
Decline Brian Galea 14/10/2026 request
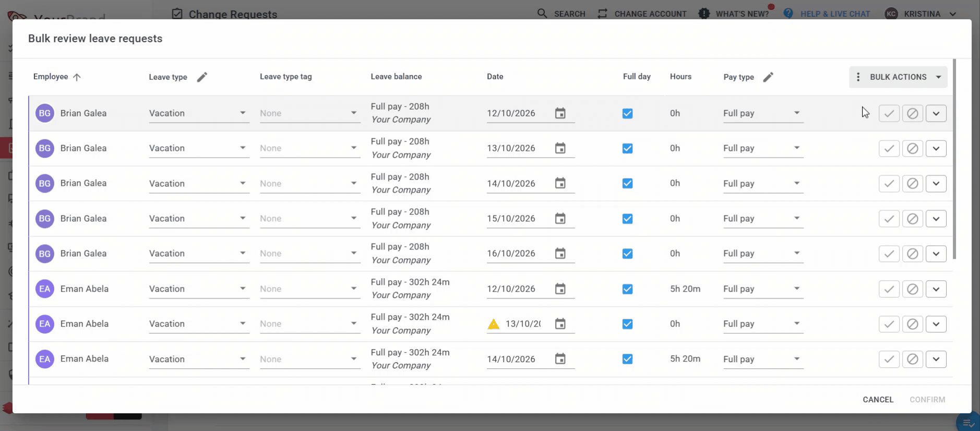point(912,183)
